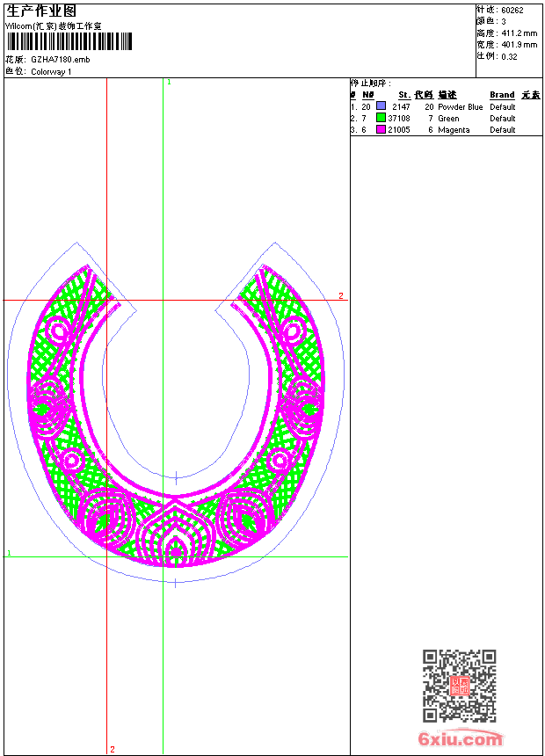
Task: Click the 'Wilcom(汇京)装饰工作室' studio name
Action: pos(54,26)
